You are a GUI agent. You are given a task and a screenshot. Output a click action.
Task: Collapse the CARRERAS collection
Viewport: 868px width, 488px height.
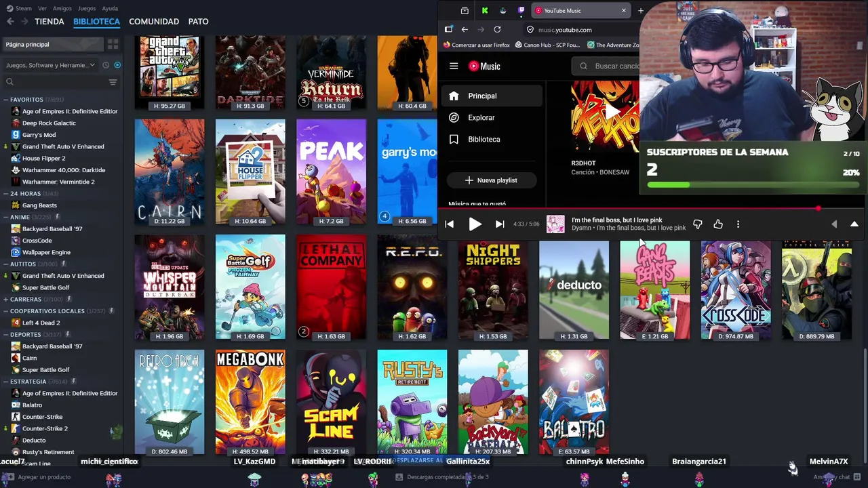[6, 299]
